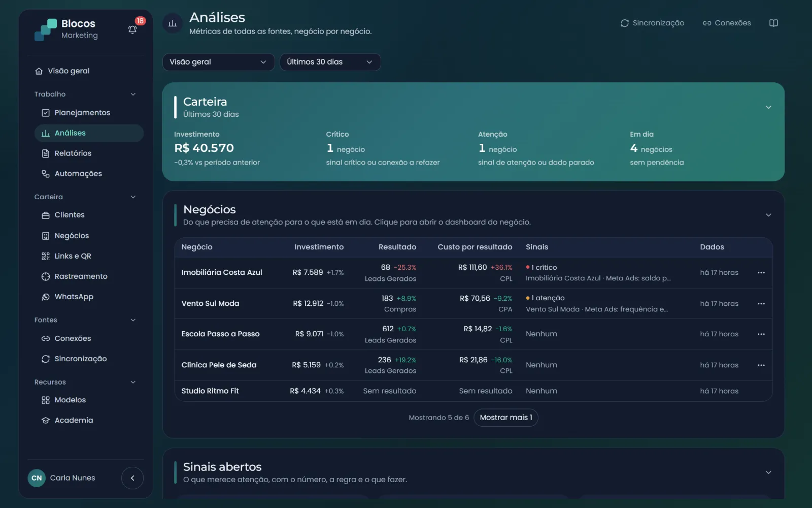
Task: Click Sincronização in the top header
Action: [x=652, y=23]
